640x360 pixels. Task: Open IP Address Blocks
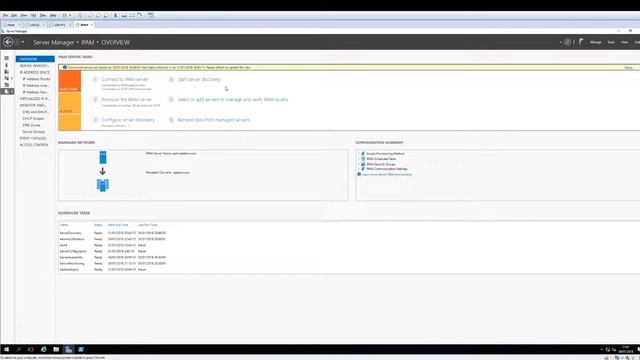(x=36, y=79)
